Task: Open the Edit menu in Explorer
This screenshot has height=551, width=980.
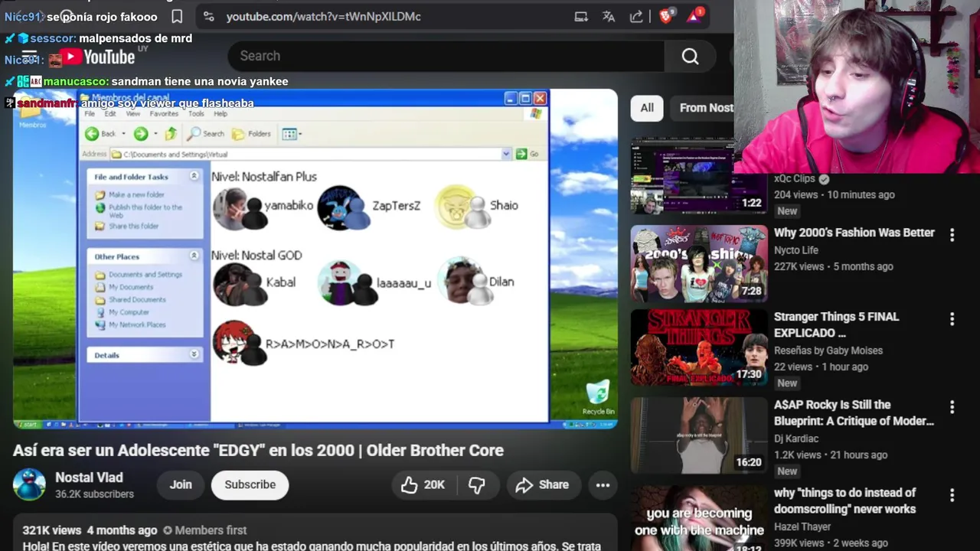Action: (110, 113)
